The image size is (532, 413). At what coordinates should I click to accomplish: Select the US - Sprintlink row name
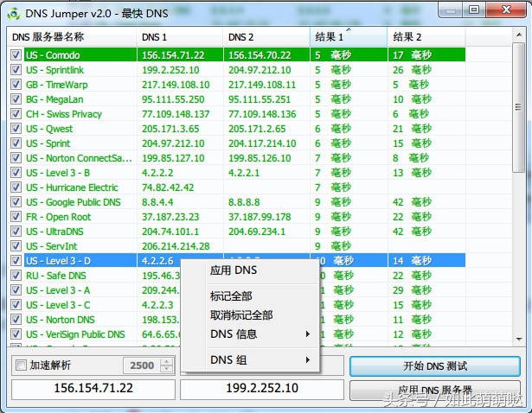(54, 70)
